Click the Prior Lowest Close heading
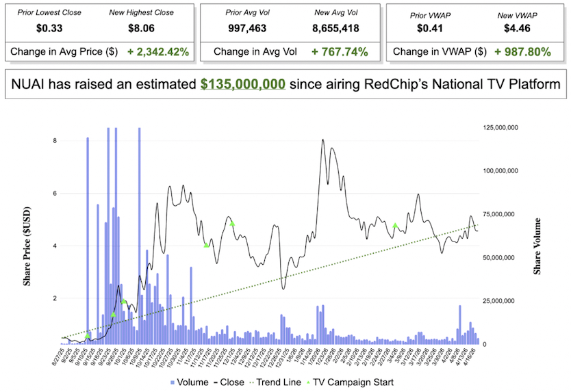 (x=49, y=12)
